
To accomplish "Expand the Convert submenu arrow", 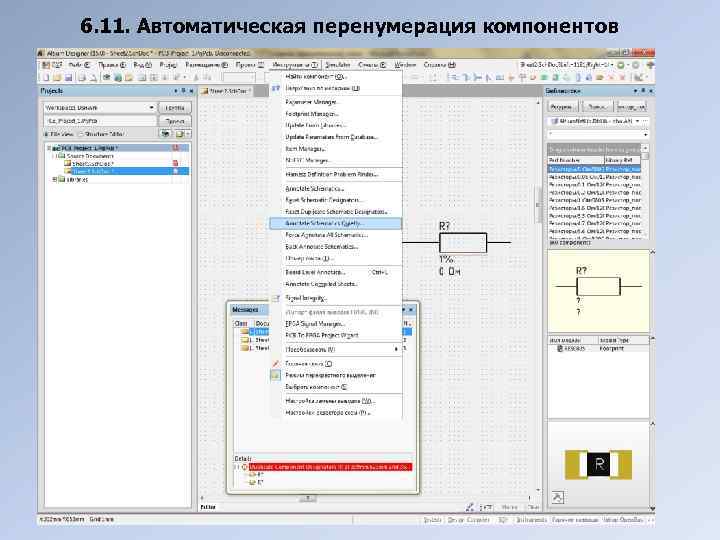I will tap(396, 349).
